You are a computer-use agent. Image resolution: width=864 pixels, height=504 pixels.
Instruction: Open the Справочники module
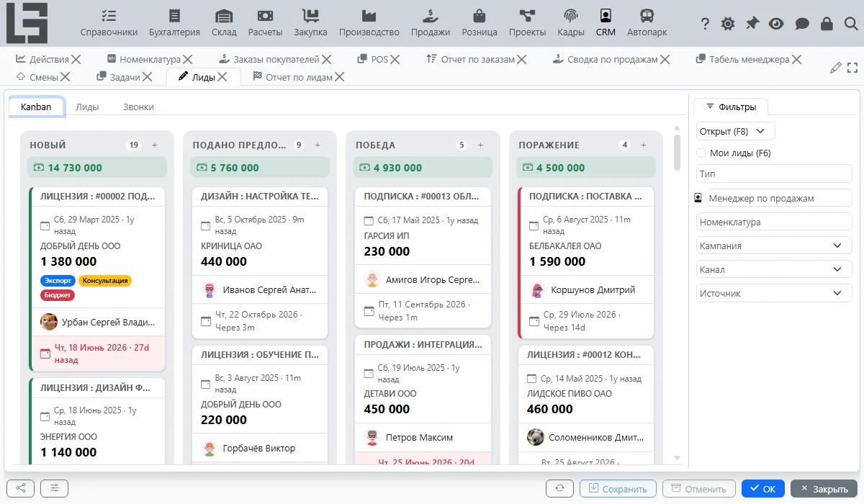click(109, 23)
